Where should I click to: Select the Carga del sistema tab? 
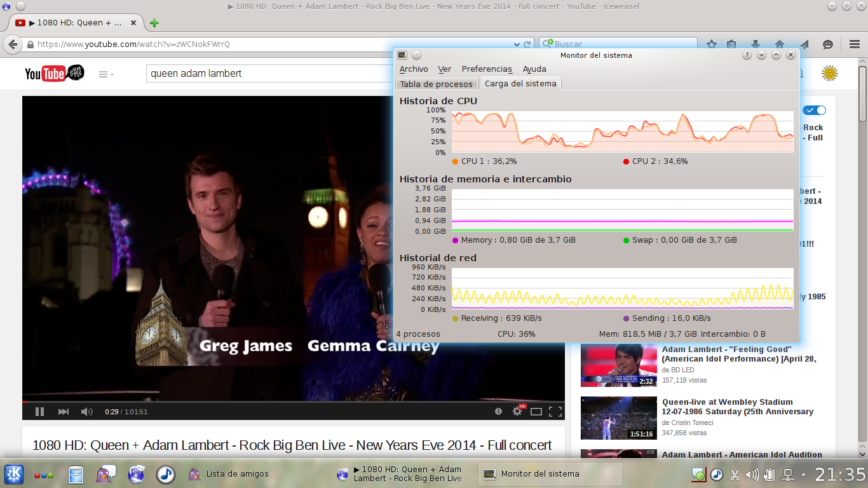click(x=520, y=83)
